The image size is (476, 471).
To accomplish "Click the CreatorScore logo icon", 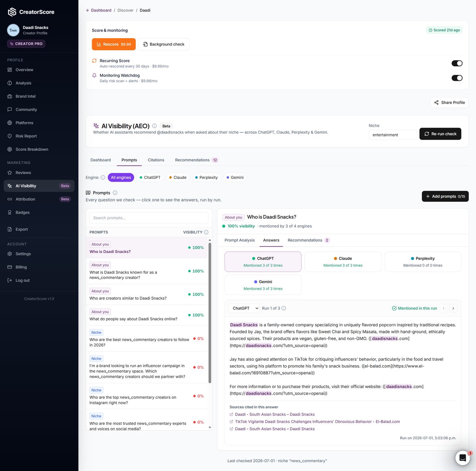I will [x=12, y=12].
